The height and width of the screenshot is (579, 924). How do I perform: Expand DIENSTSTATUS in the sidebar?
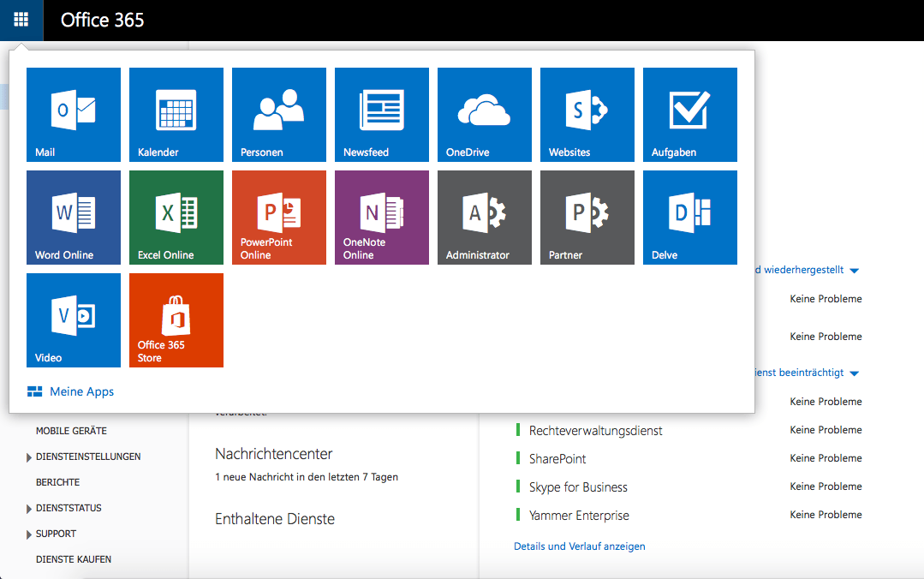tap(29, 509)
